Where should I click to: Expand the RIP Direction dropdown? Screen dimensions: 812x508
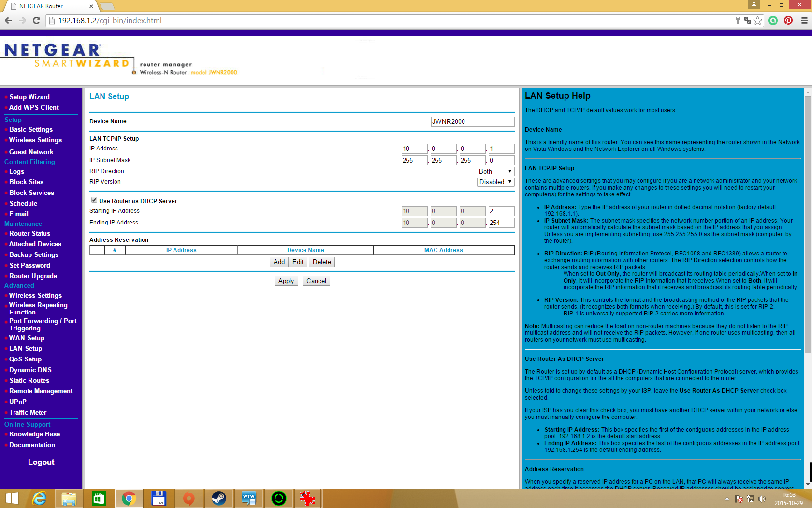[495, 171]
